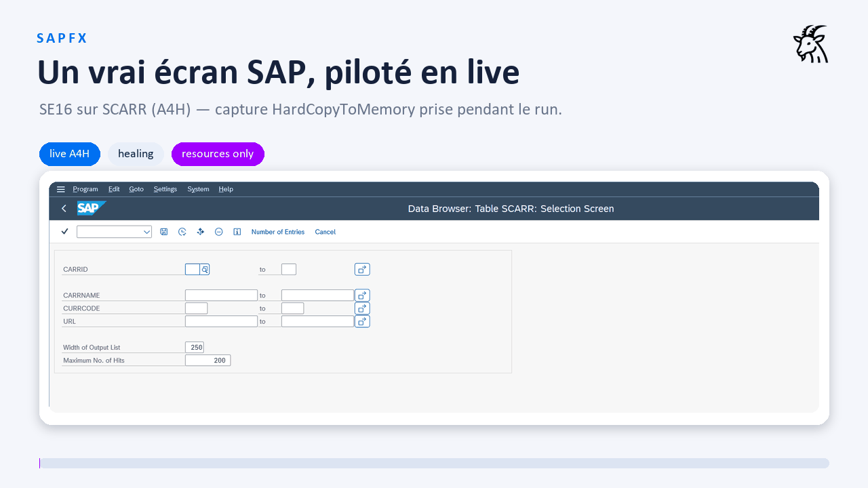The image size is (868, 488).
Task: Click the SAP logo
Action: click(x=91, y=208)
